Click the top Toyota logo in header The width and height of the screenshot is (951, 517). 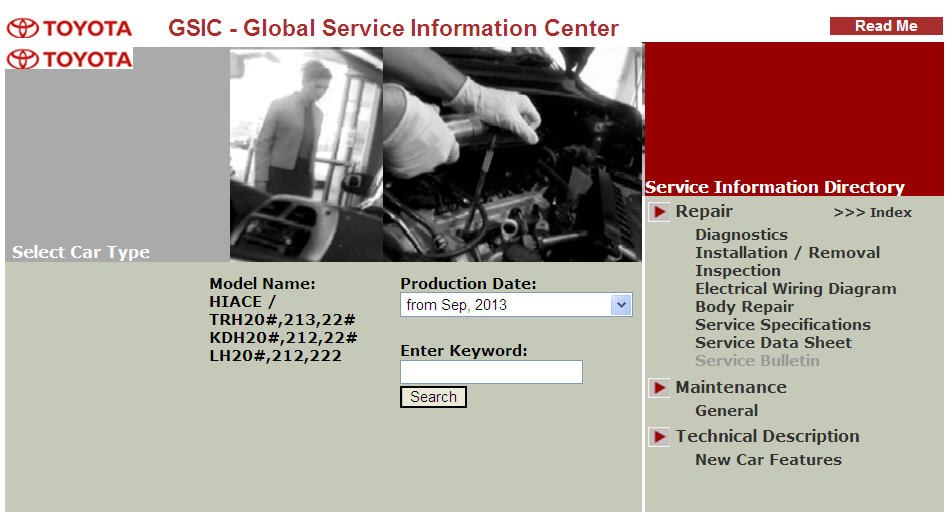click(69, 29)
